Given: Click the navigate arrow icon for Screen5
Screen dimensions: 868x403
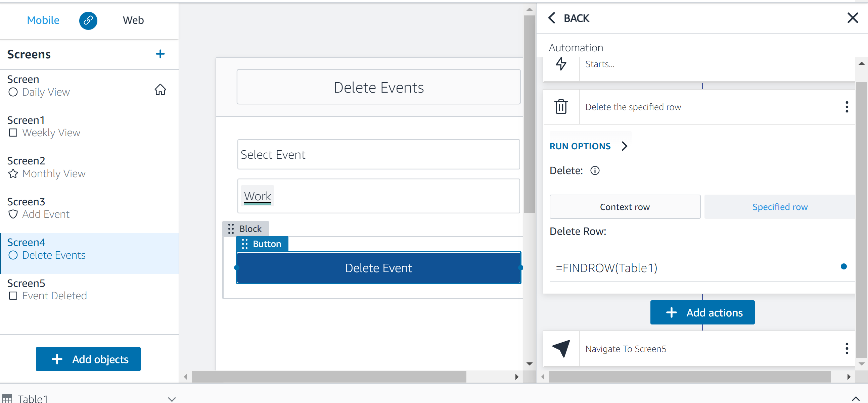Looking at the screenshot, I should point(561,349).
